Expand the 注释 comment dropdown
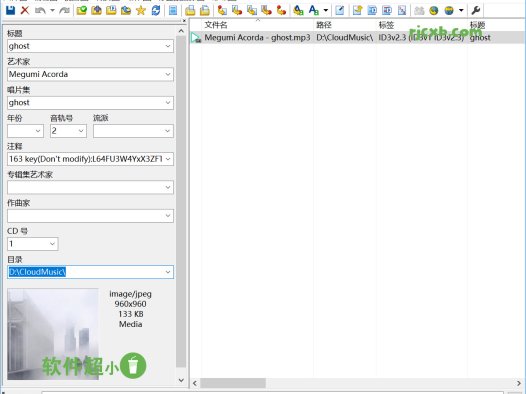This screenshot has width=526, height=394. [168, 159]
